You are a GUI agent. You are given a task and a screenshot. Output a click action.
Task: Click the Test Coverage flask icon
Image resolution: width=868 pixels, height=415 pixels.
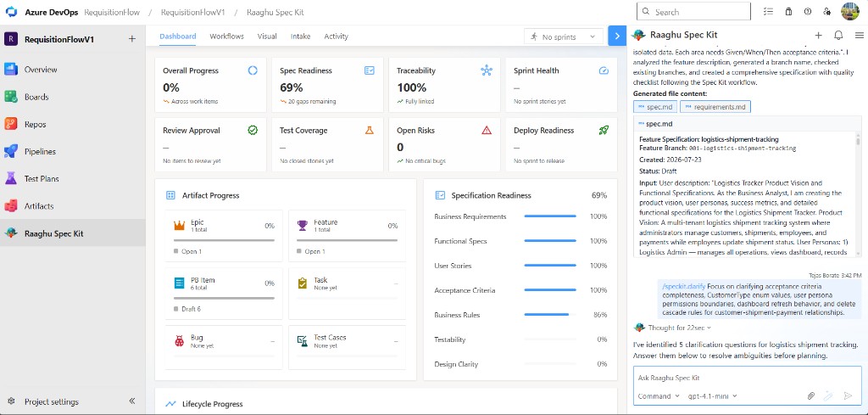click(370, 130)
